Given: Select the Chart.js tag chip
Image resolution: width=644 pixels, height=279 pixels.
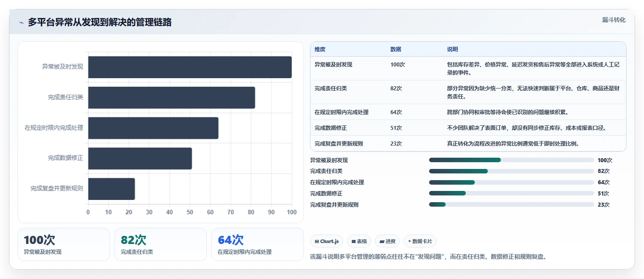Looking at the screenshot, I should [327, 241].
